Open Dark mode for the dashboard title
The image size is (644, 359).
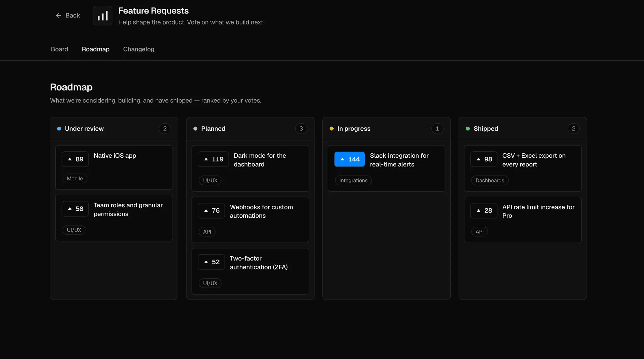[x=260, y=160]
